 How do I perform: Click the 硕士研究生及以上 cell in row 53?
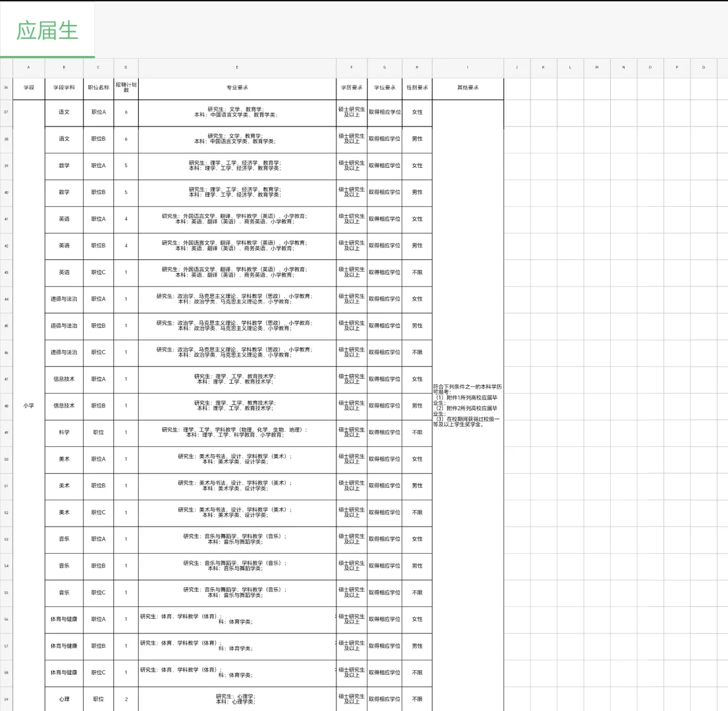tap(351, 539)
